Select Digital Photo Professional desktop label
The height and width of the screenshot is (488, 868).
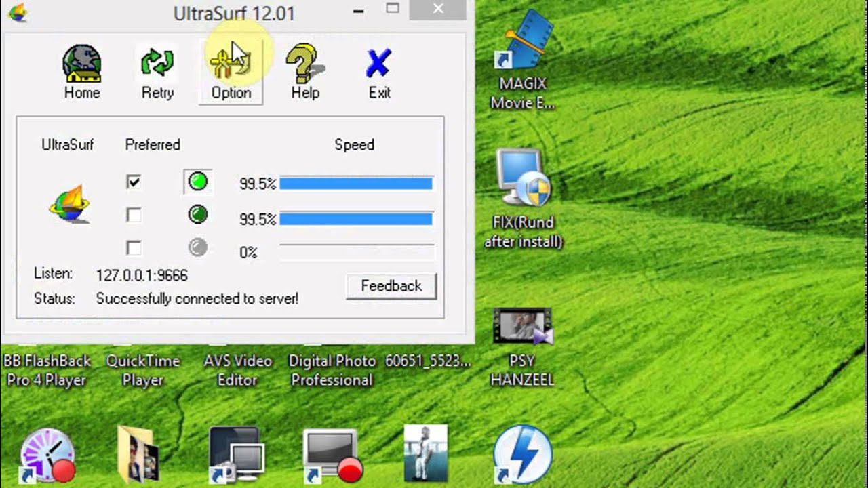[332, 370]
